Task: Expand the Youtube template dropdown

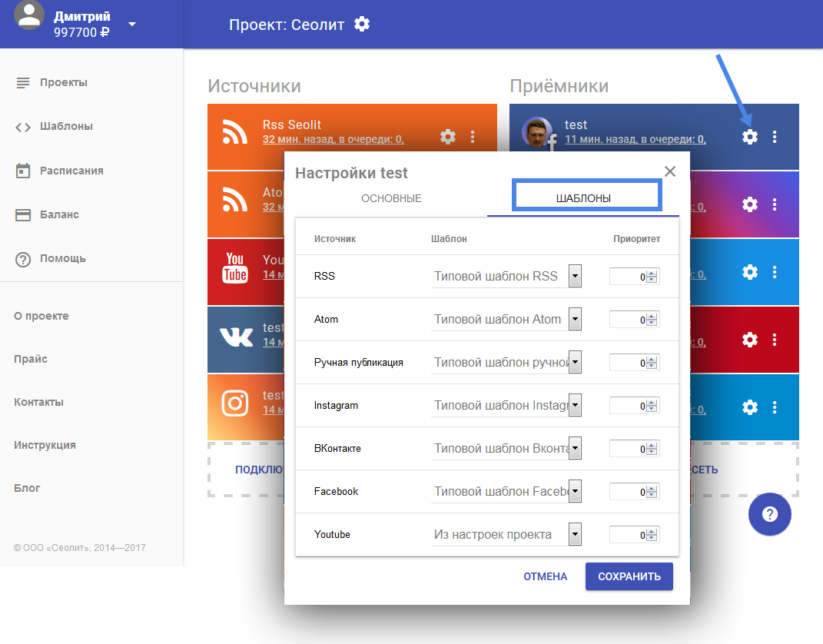Action: 575,535
